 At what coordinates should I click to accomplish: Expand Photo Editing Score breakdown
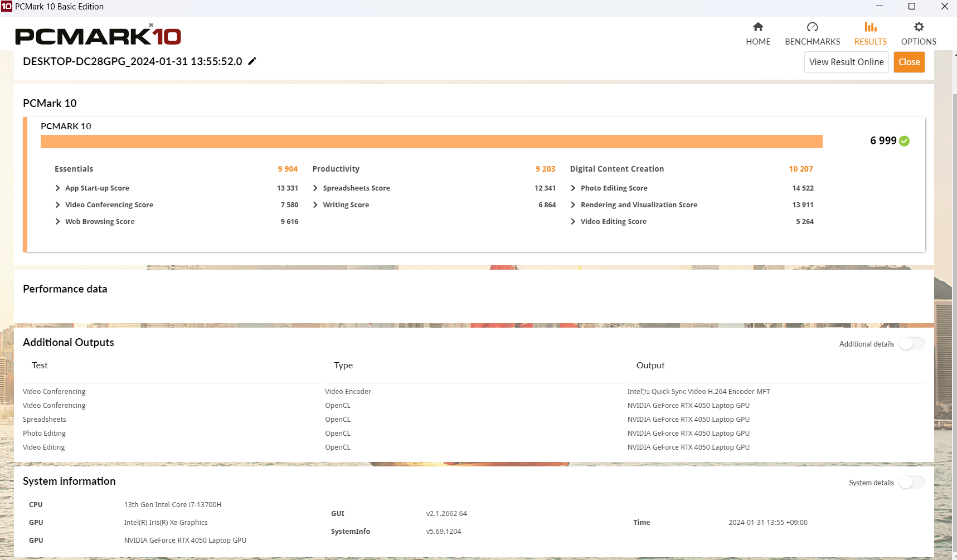click(573, 188)
